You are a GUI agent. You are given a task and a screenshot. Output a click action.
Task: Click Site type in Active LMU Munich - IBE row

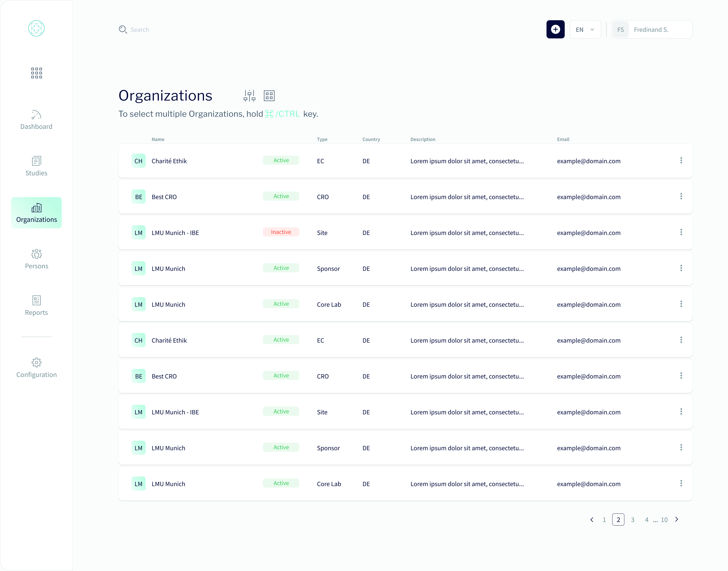point(322,412)
